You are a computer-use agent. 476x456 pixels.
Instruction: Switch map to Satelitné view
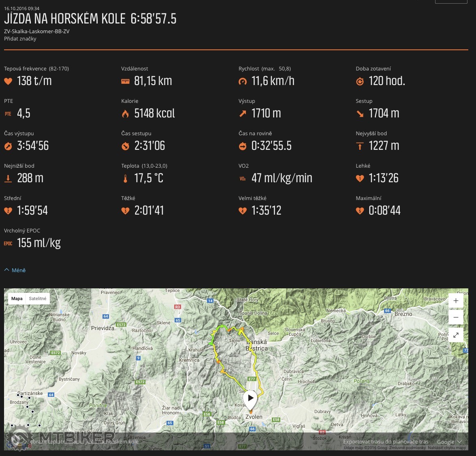click(38, 298)
